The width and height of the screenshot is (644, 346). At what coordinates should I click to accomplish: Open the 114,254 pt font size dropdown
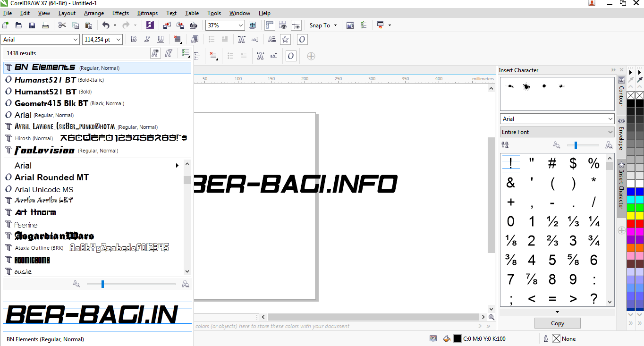[119, 40]
